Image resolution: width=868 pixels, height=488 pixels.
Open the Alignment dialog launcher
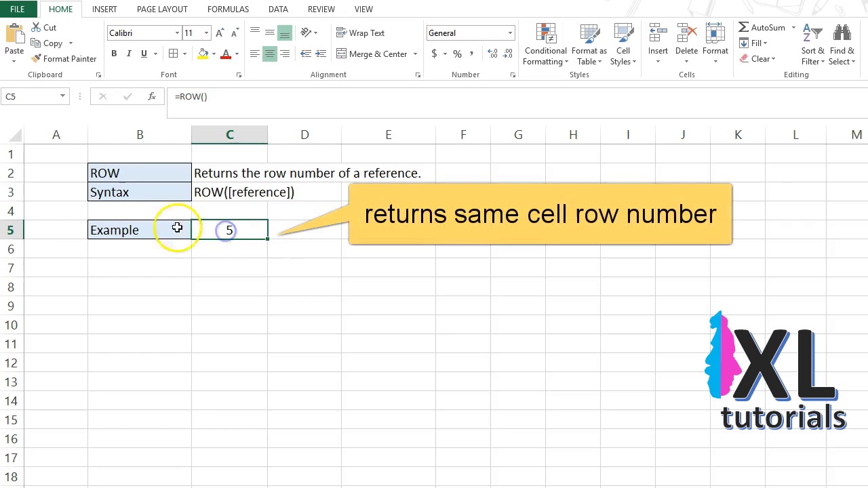[418, 75]
